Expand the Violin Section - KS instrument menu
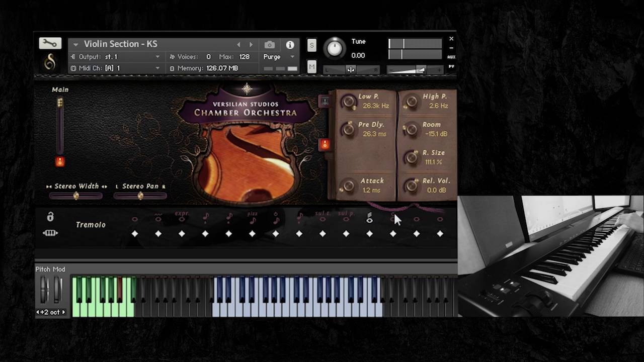 coord(75,44)
